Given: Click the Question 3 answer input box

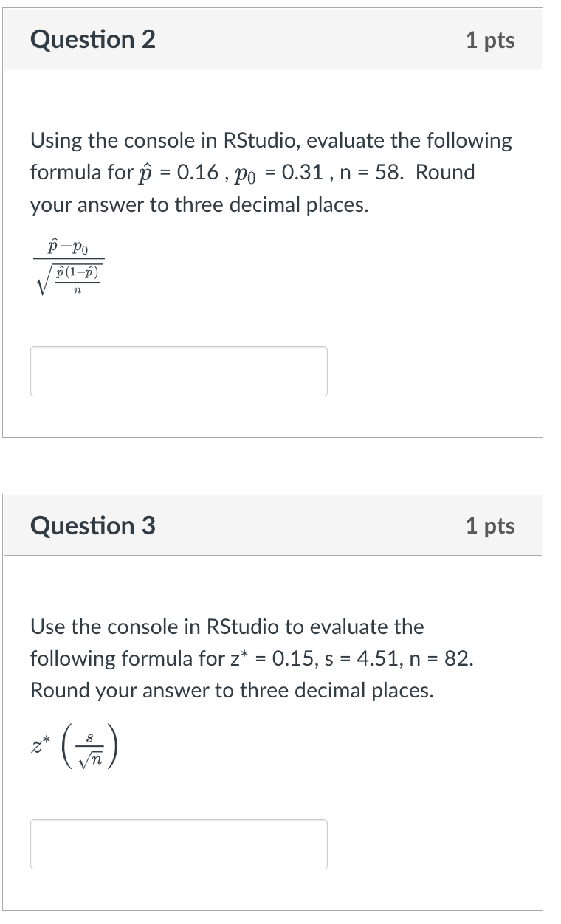Looking at the screenshot, I should click(179, 844).
